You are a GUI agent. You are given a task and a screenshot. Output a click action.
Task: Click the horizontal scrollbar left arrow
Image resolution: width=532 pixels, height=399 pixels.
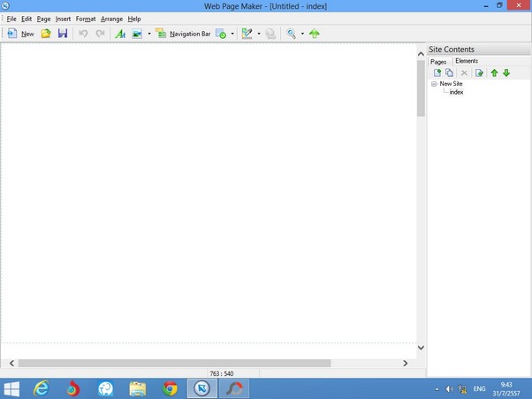click(11, 363)
